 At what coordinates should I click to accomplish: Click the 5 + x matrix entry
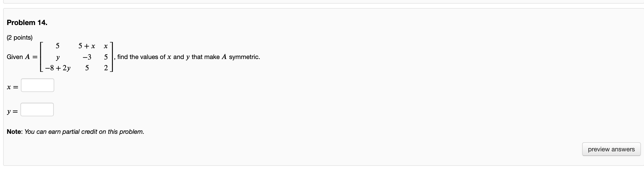(87, 46)
